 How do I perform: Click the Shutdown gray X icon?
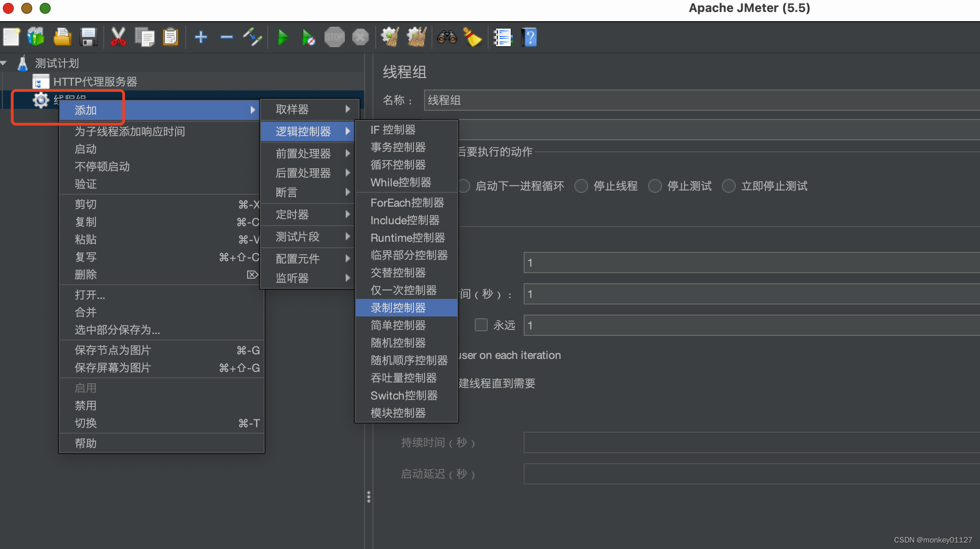tap(360, 37)
